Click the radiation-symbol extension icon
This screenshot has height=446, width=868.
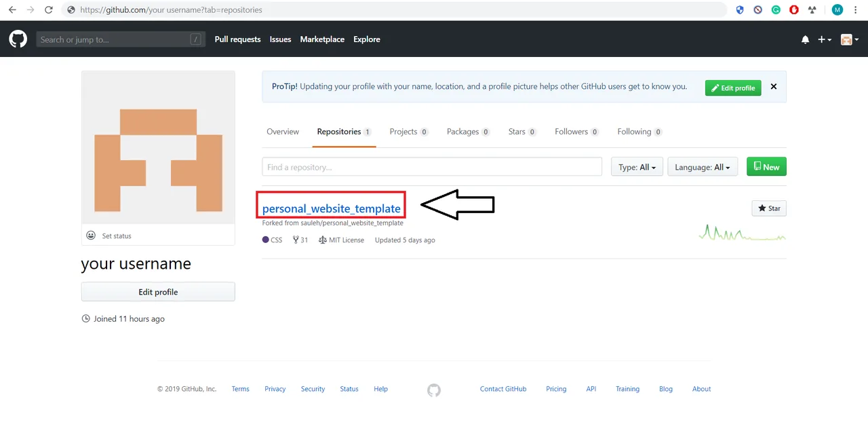coord(812,10)
